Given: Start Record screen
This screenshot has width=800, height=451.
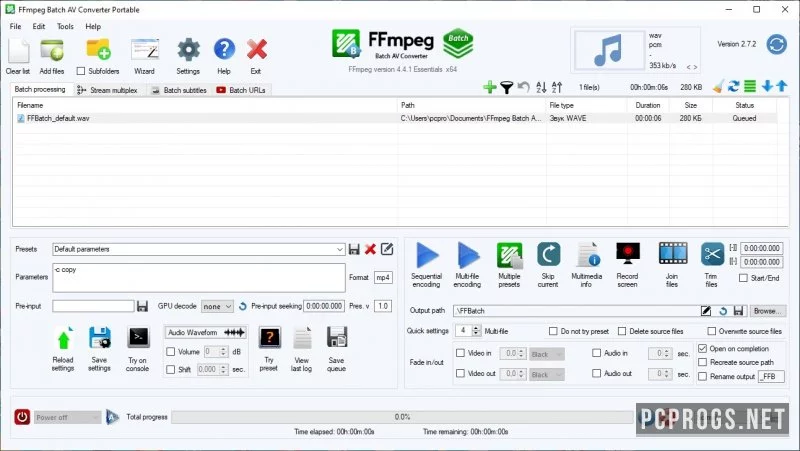Looking at the screenshot, I should click(628, 254).
